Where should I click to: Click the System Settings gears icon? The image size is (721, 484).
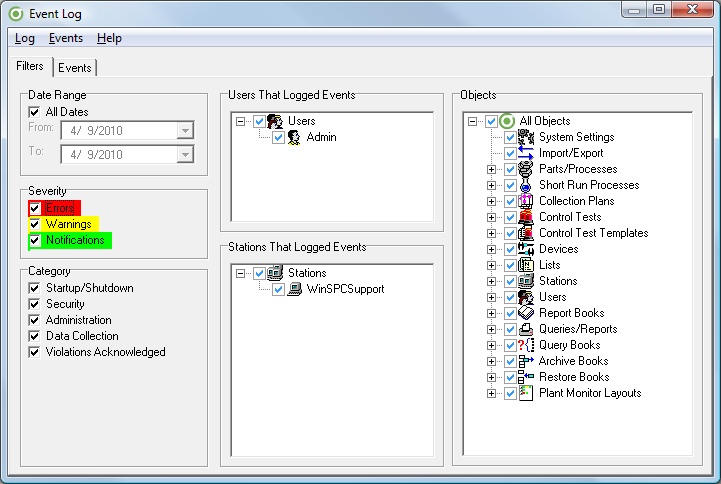tap(526, 137)
